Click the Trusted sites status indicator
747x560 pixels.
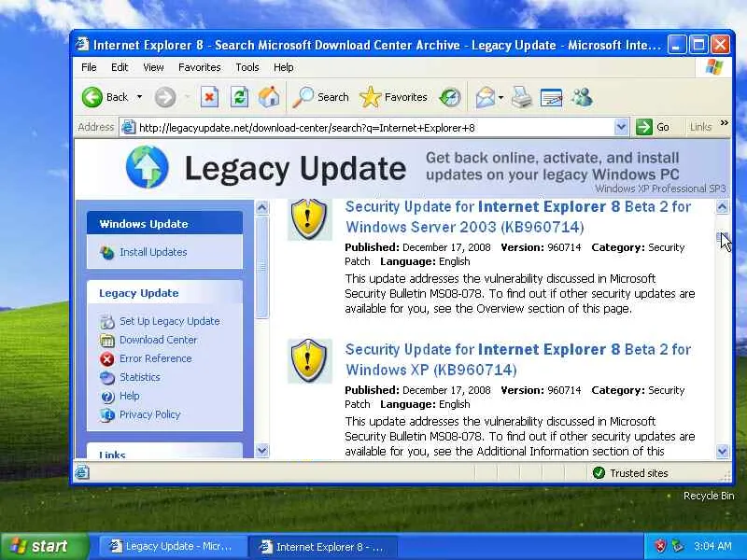point(629,473)
